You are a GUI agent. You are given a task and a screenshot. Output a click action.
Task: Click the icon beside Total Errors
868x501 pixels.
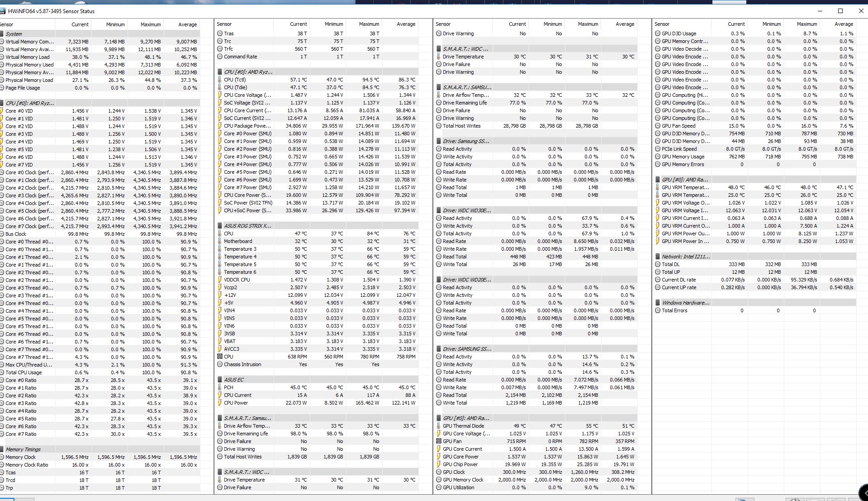tap(658, 310)
